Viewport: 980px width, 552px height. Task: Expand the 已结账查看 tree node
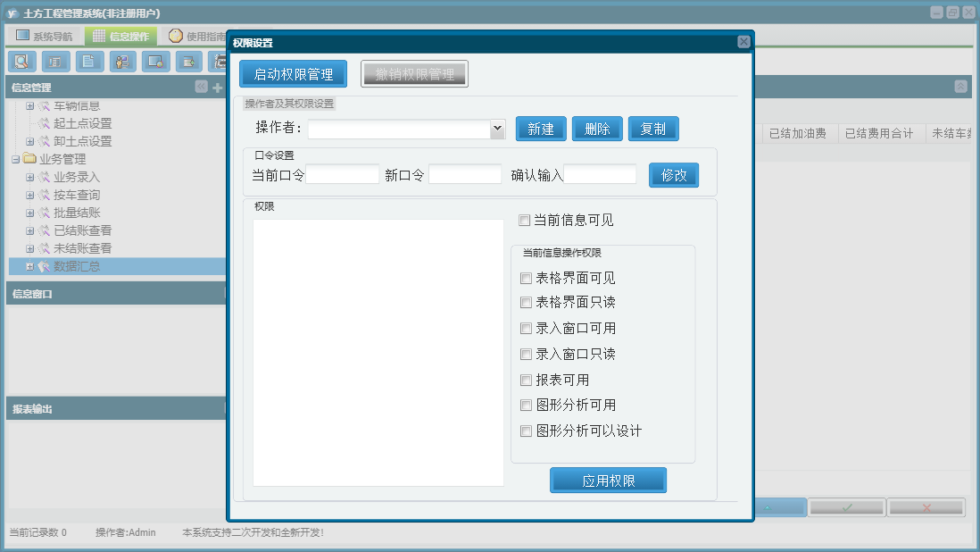tap(29, 231)
